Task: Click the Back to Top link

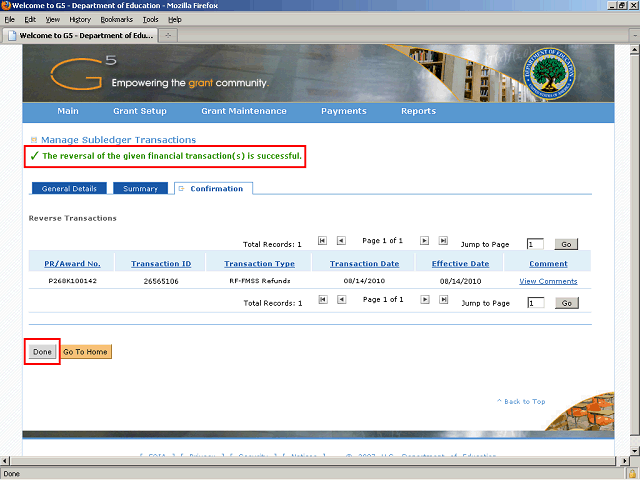Action: 521,402
